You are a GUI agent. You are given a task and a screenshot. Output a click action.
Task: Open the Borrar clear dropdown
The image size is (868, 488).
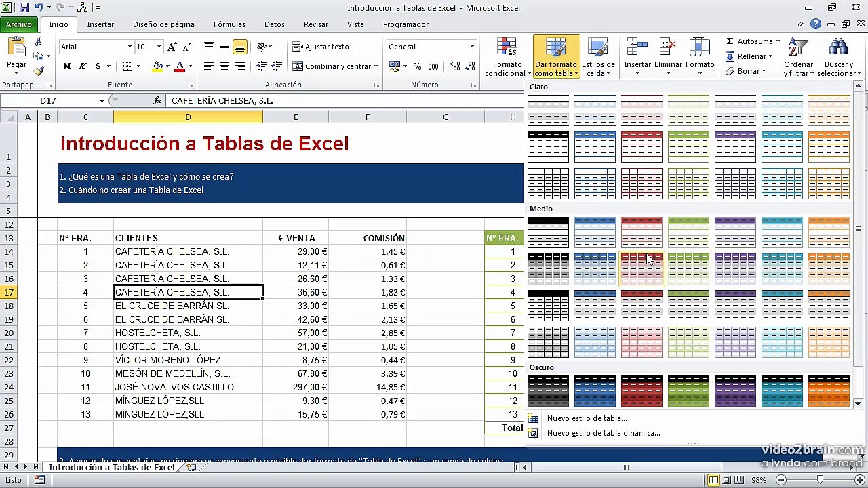click(x=746, y=71)
